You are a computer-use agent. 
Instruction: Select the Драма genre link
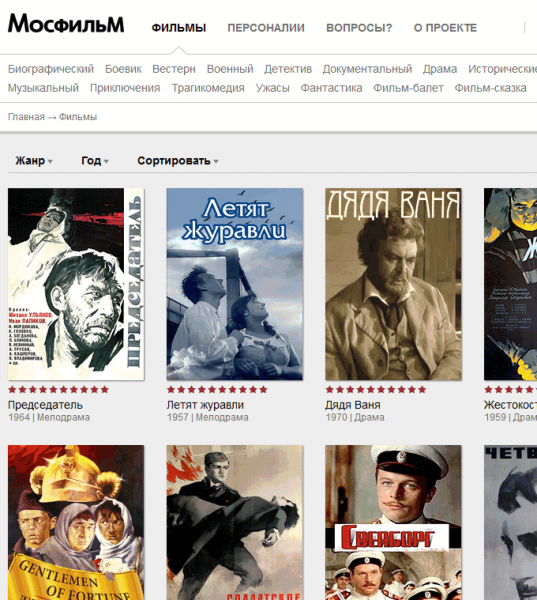440,69
